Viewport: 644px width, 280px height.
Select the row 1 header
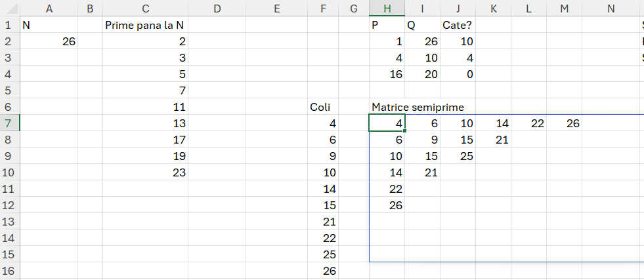click(9, 25)
